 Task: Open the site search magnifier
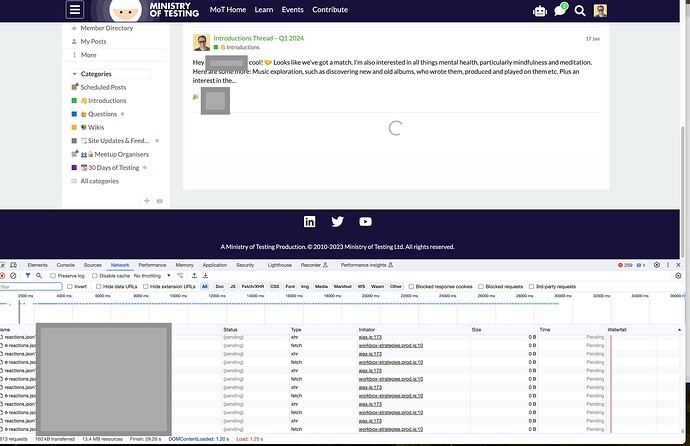[x=580, y=11]
